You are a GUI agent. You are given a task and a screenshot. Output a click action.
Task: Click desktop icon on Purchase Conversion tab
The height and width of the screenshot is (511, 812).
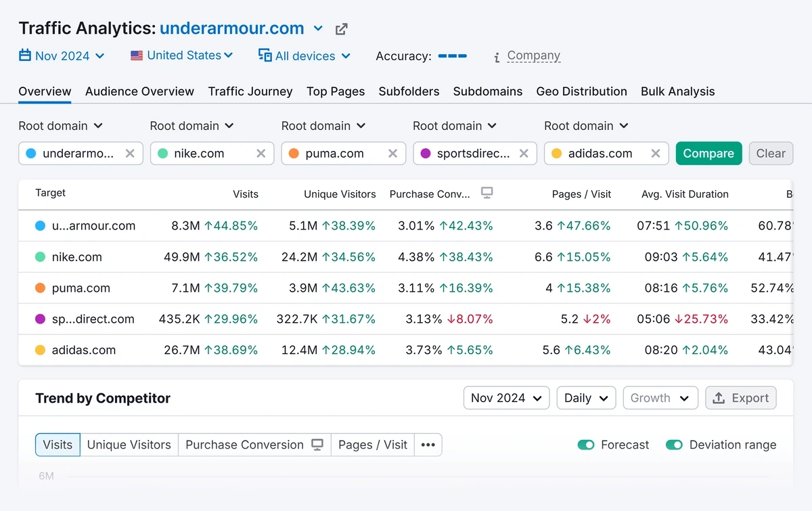317,445
